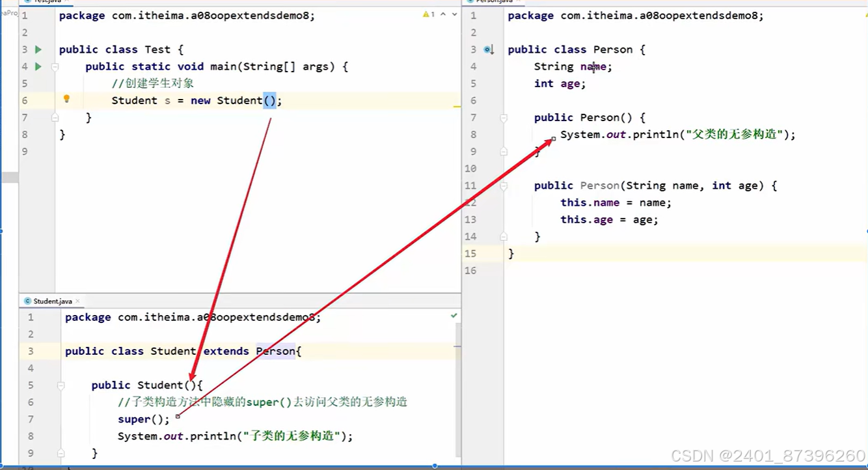
Task: Click fold end marker at Person.java line 9
Action: pos(504,151)
